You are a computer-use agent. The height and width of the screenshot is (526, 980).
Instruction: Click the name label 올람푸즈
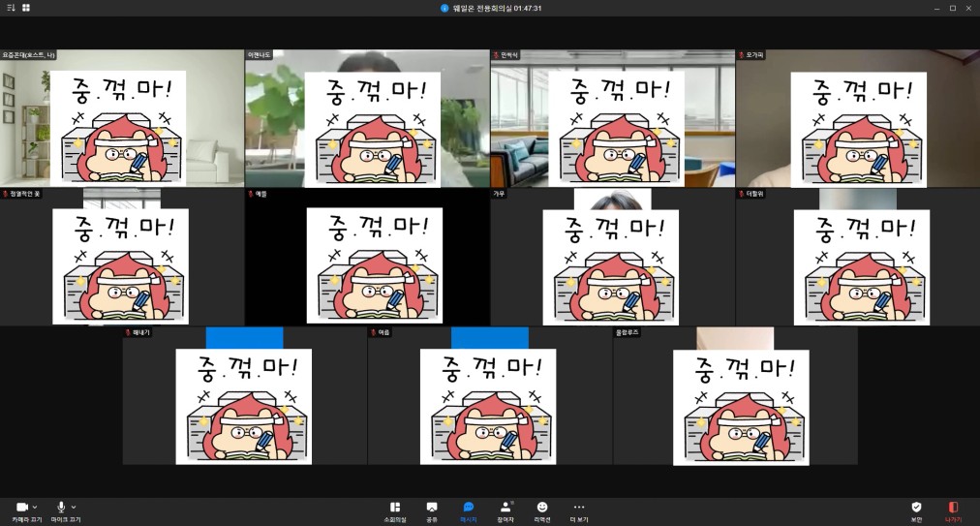(628, 332)
